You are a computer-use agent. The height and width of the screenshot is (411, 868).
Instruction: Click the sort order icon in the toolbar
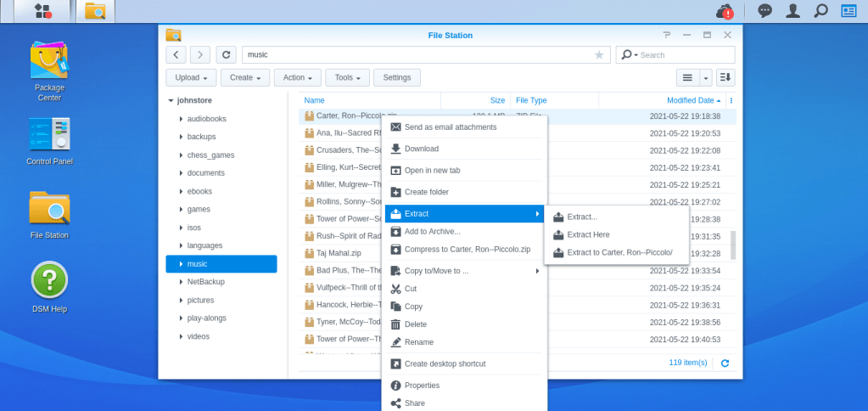click(725, 77)
